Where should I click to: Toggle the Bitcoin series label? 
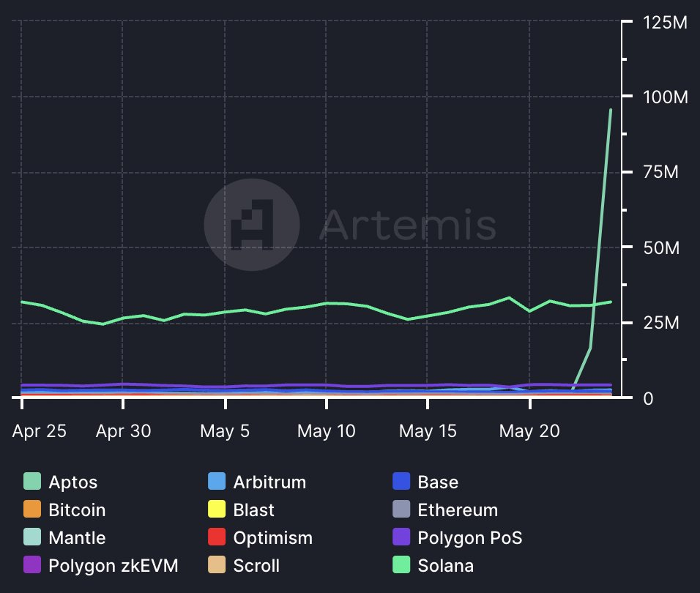77,510
